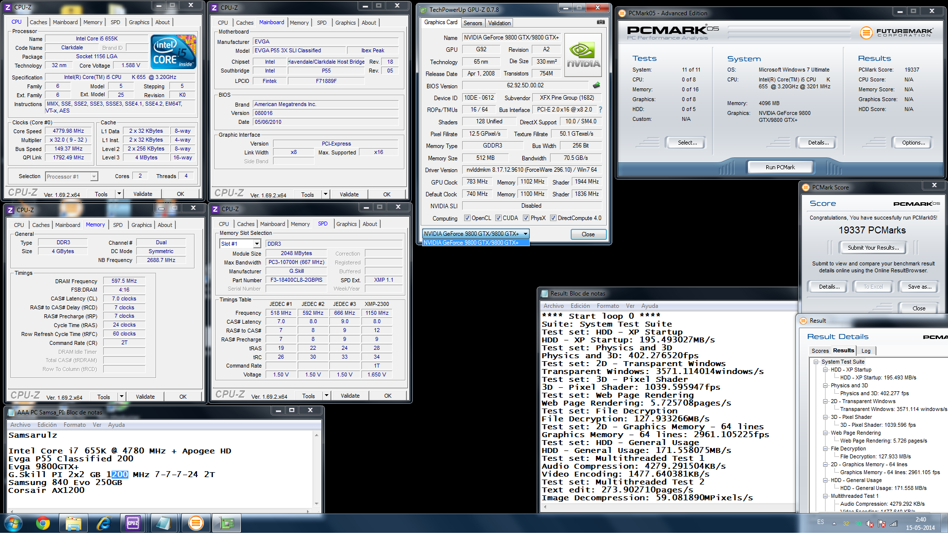The width and height of the screenshot is (948, 560).
Task: Click Submit Your Results button
Action: [x=873, y=248]
